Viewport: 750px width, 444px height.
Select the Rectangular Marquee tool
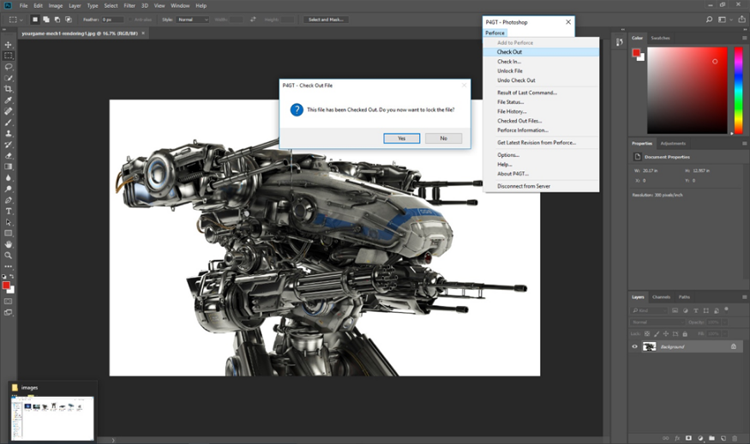pos(8,56)
